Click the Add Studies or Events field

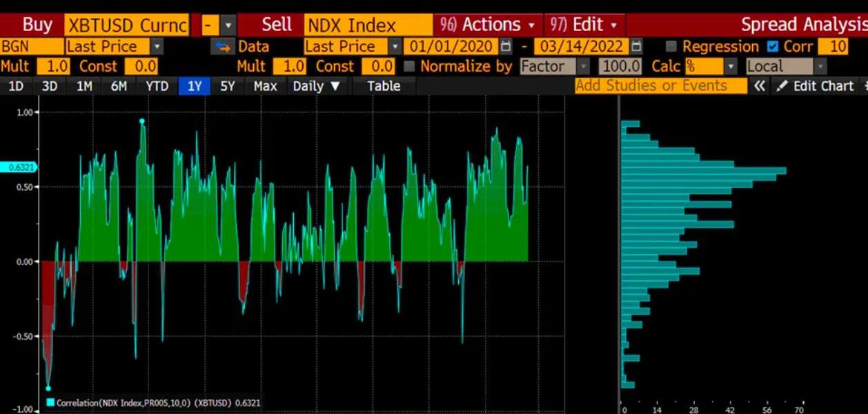click(660, 86)
